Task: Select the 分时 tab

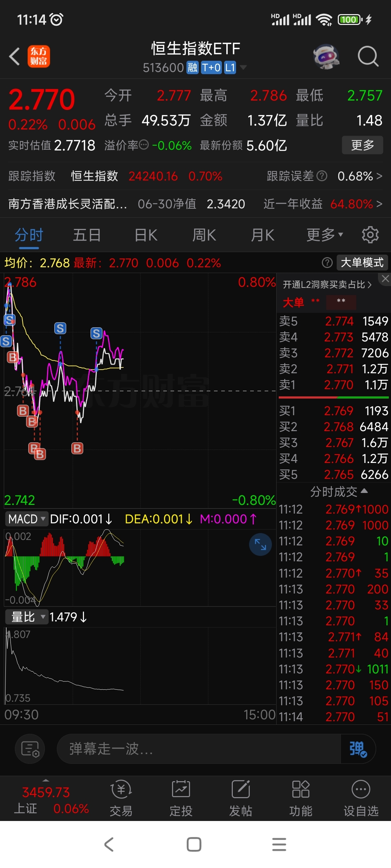Action: tap(29, 235)
